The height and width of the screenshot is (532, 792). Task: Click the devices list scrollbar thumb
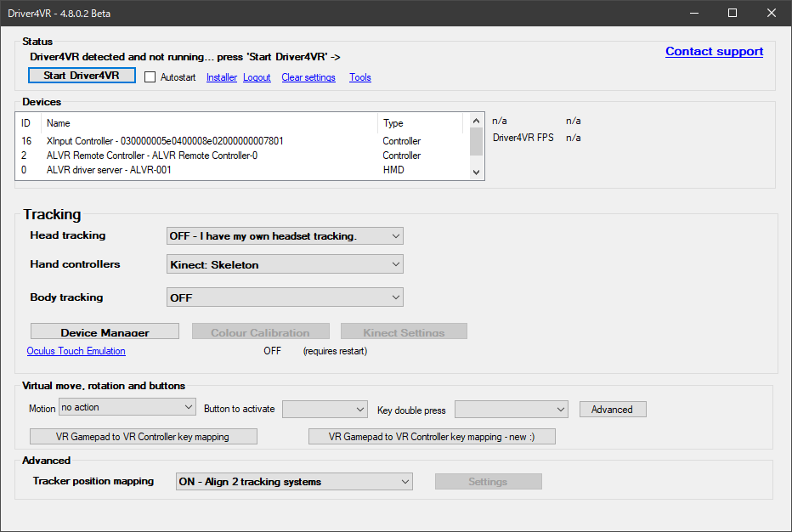476,141
